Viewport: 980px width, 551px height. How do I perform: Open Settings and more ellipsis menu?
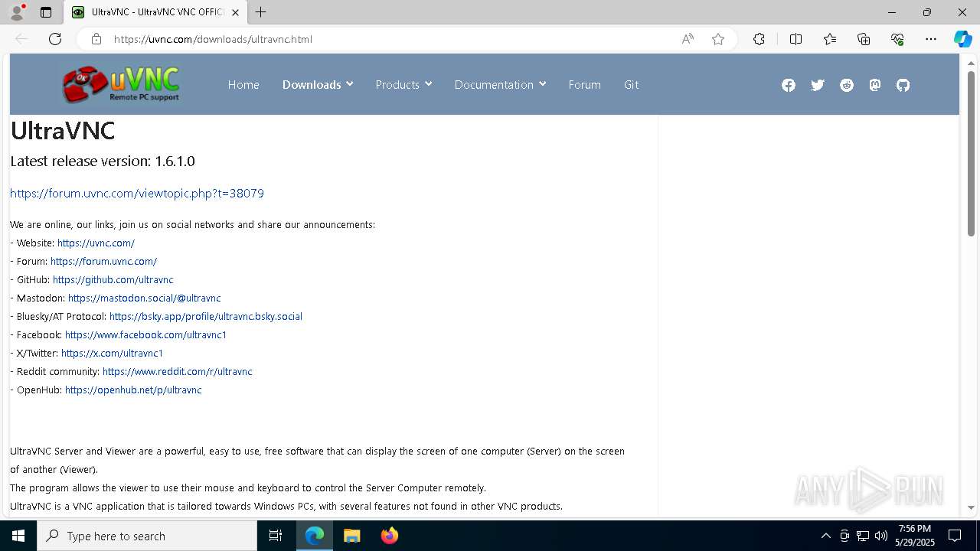coord(931,39)
